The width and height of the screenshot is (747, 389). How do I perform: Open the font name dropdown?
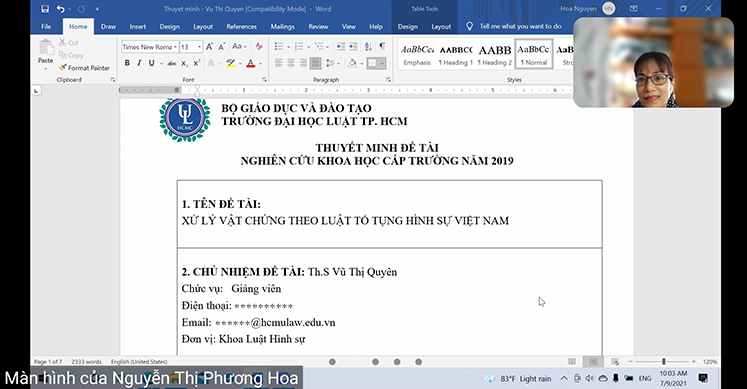[x=176, y=47]
